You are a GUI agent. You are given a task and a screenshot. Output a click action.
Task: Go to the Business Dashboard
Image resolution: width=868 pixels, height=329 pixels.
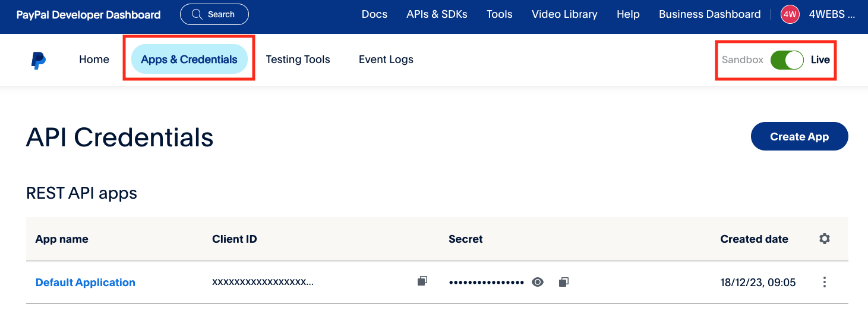coord(709,14)
